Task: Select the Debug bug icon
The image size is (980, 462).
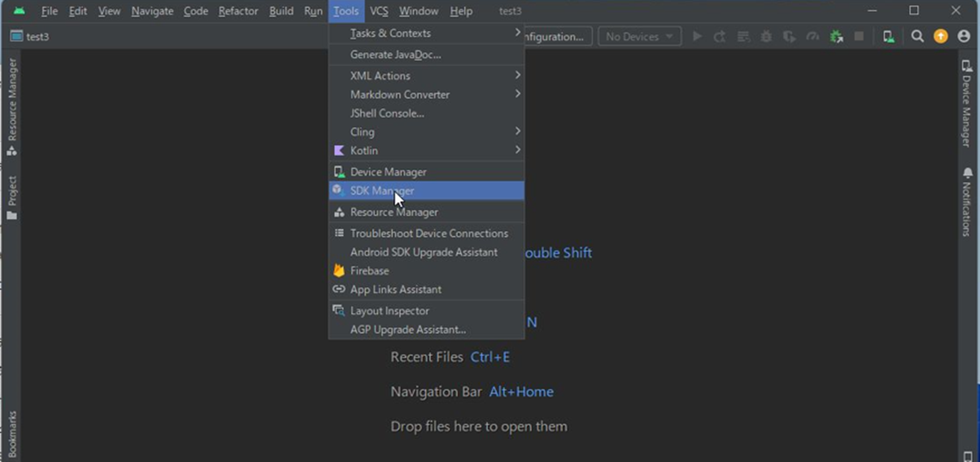Action: click(767, 36)
